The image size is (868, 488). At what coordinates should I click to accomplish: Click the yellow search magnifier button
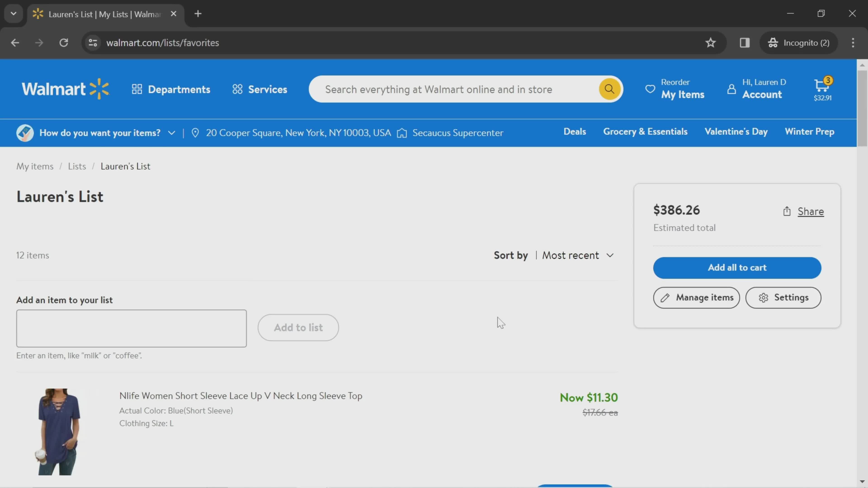coord(609,89)
